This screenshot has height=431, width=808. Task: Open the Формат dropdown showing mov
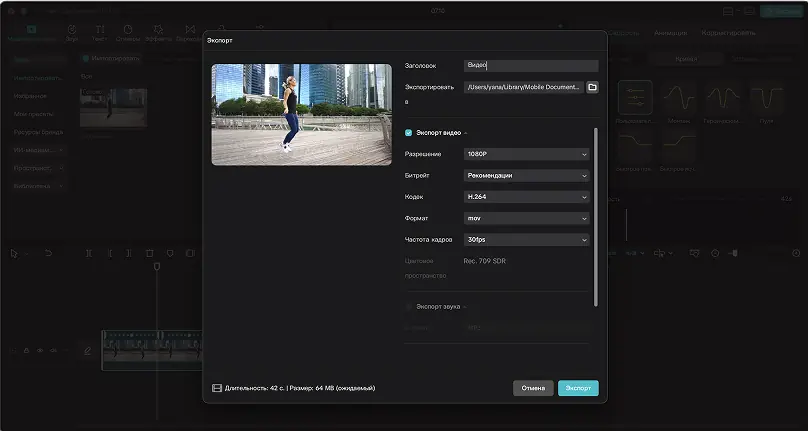pos(527,219)
